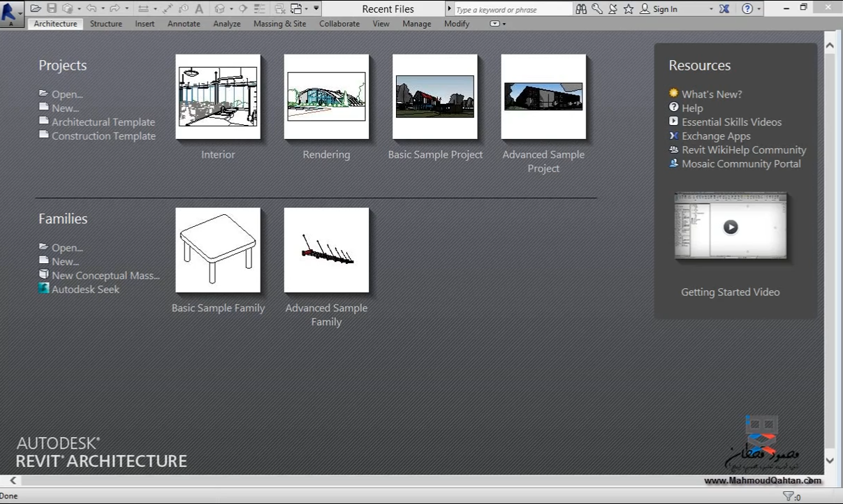
Task: Expand the Undo history dropdown arrow
Action: coord(103,8)
